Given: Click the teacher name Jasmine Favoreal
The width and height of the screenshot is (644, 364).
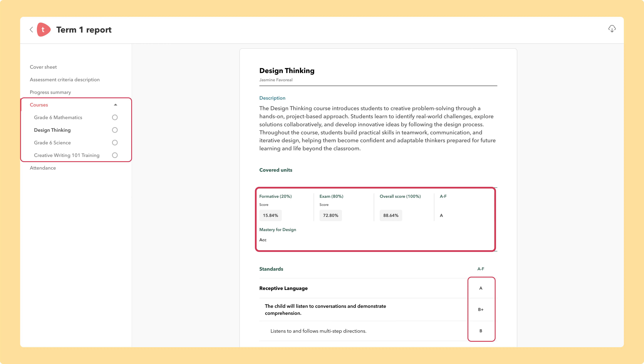Looking at the screenshot, I should [276, 80].
